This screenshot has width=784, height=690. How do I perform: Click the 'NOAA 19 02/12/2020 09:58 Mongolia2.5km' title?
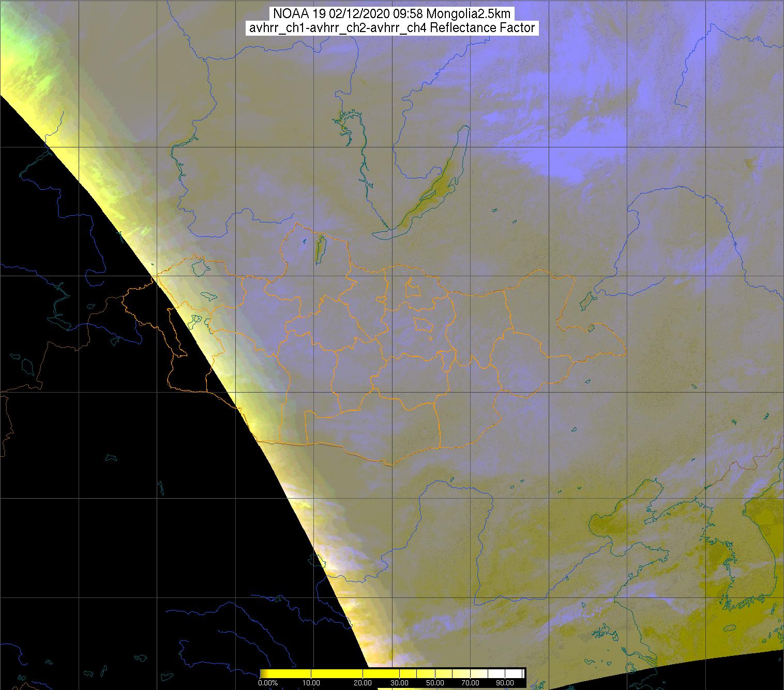(x=391, y=13)
